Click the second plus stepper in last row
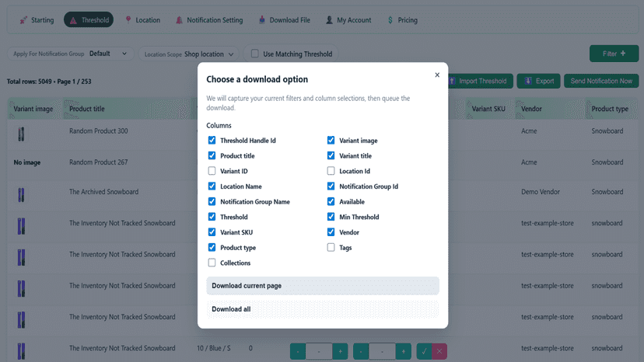This screenshot has height=362, width=644. [x=404, y=351]
